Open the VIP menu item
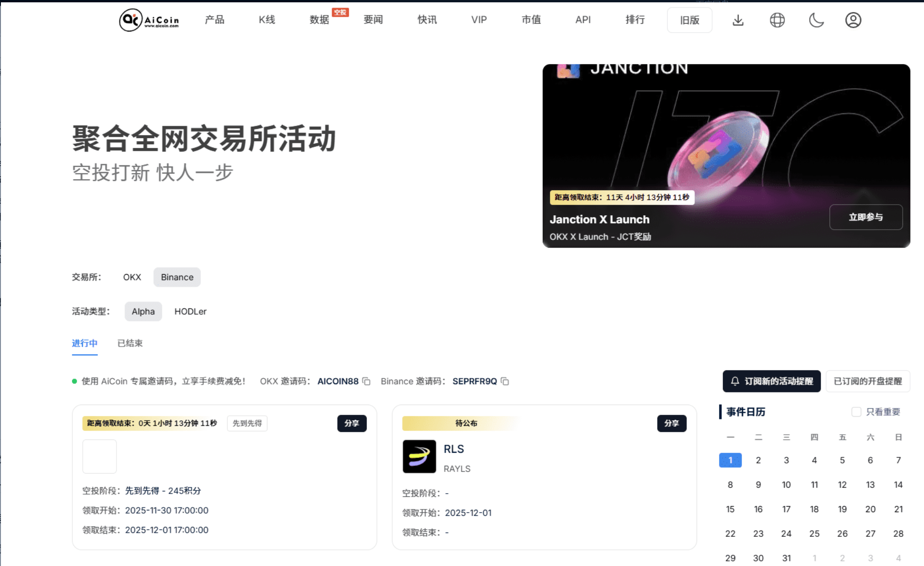The image size is (924, 566). [x=479, y=20]
